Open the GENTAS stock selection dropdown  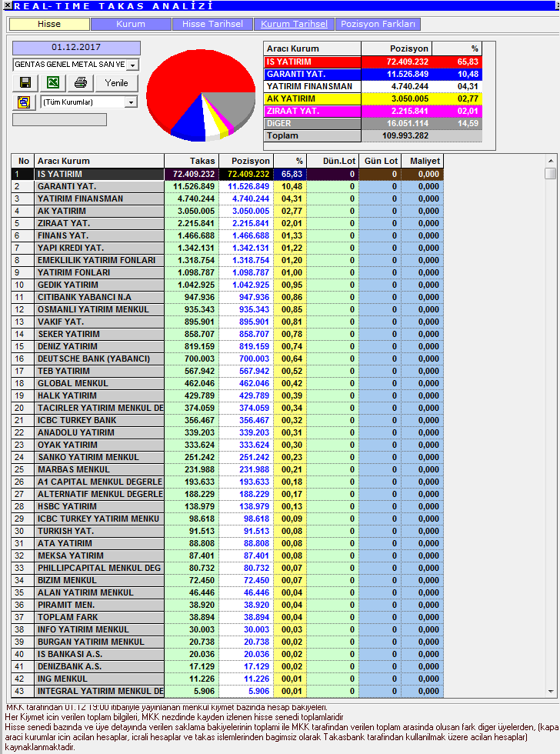click(132, 65)
